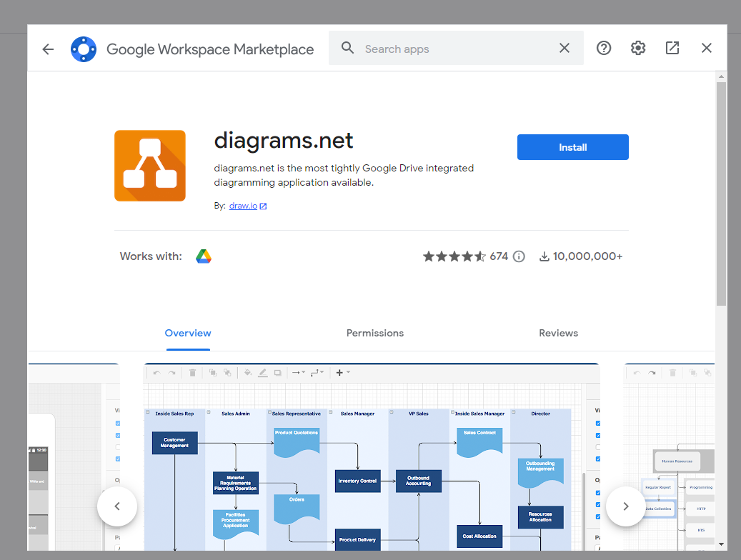Go back using the left arrow icon
741x560 pixels.
coord(48,49)
